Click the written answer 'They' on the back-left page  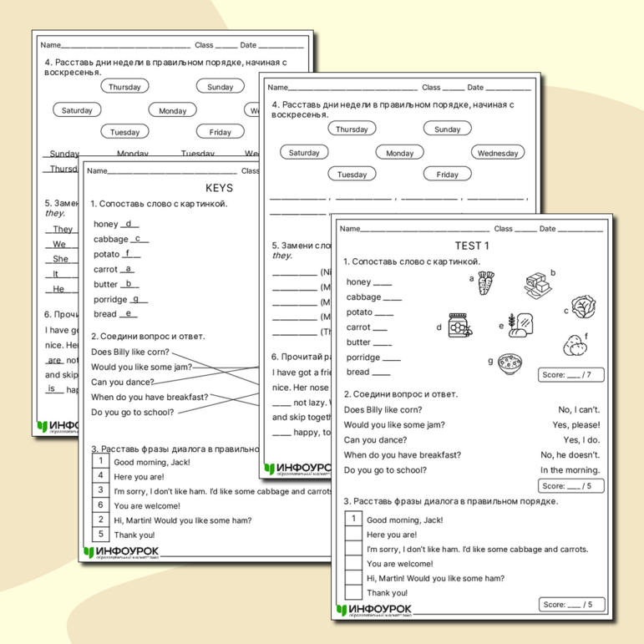[x=63, y=229]
